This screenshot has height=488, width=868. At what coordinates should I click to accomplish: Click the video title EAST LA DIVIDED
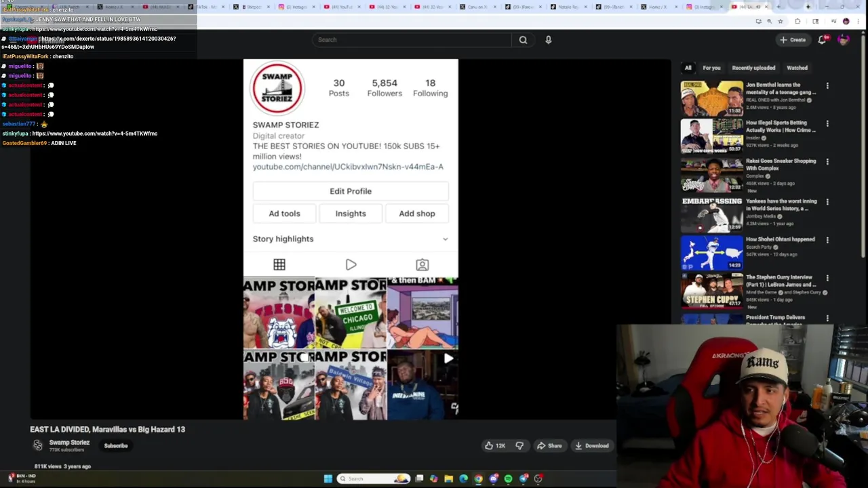tap(107, 429)
